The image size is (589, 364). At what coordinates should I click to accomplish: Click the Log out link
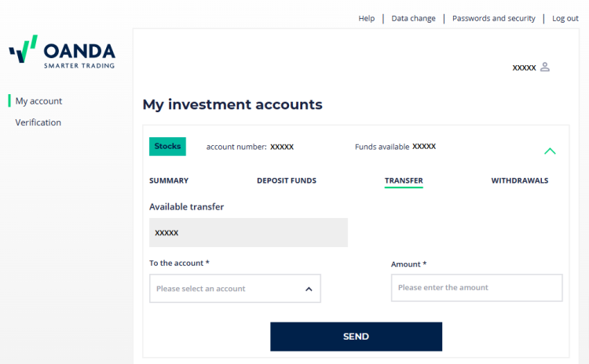click(x=565, y=18)
